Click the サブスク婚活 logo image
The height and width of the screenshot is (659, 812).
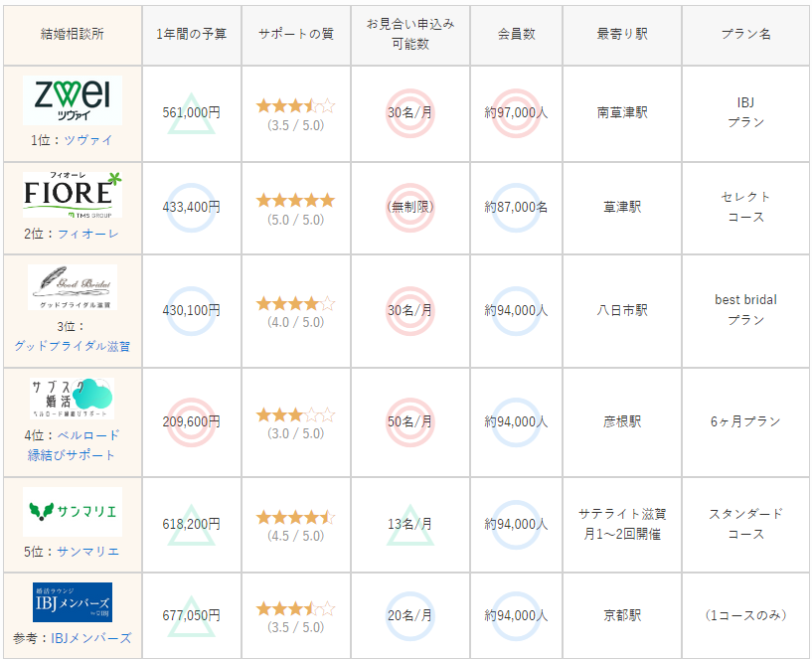[x=72, y=398]
